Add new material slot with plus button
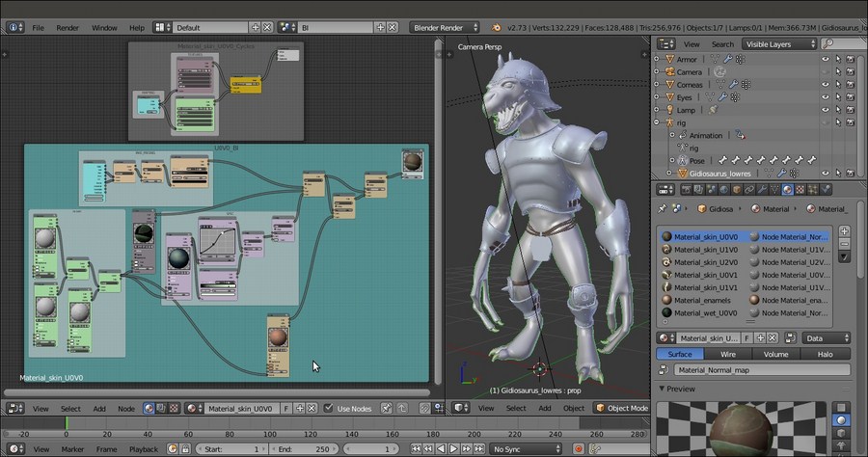The width and height of the screenshot is (868, 457). click(x=844, y=231)
